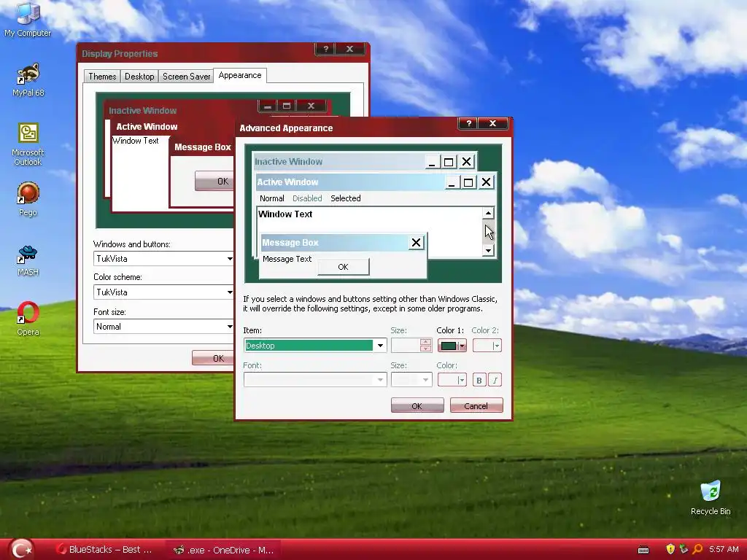Image resolution: width=747 pixels, height=560 pixels.
Task: Click the help button in Advanced Appearance title bar
Action: coord(468,123)
